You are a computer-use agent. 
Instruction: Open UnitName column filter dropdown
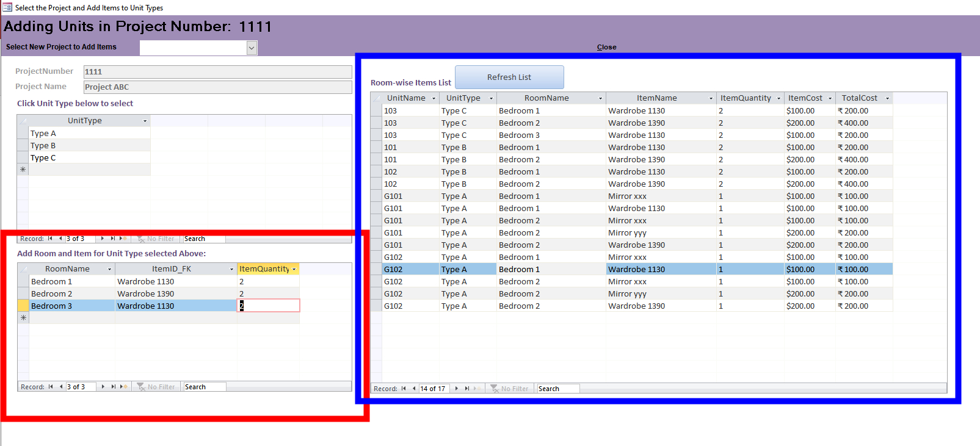[434, 98]
